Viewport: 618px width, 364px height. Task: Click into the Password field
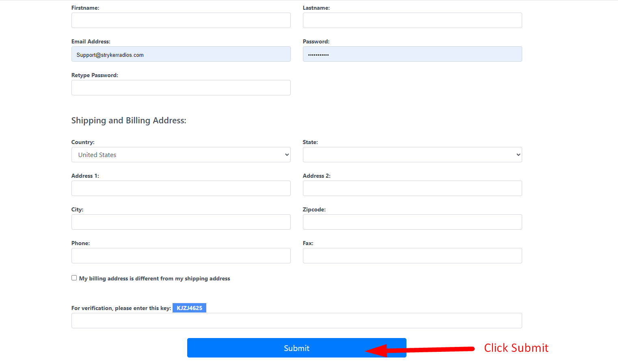click(x=412, y=54)
